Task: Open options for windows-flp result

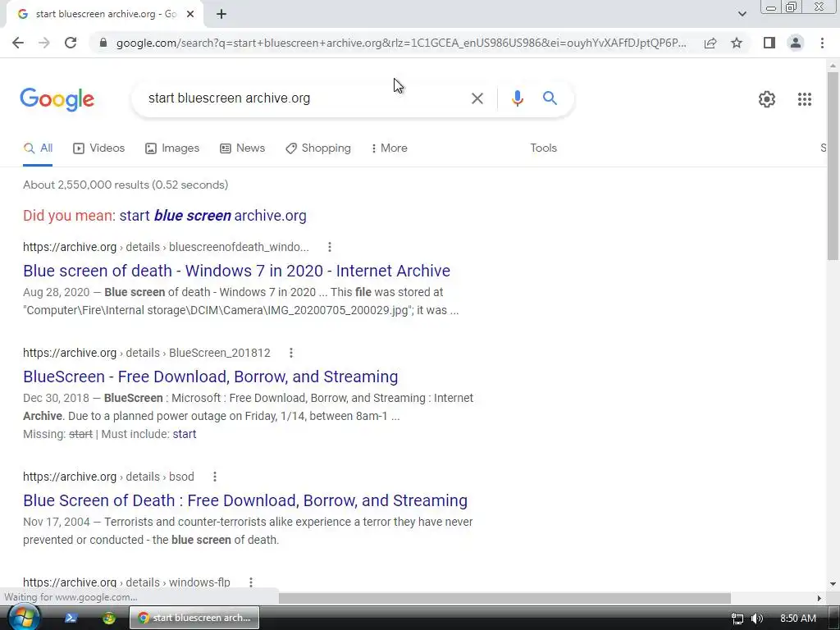Action: coord(251,582)
